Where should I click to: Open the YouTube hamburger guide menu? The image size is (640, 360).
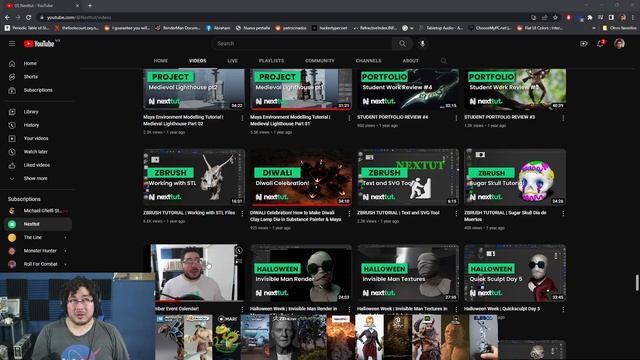tap(12, 44)
